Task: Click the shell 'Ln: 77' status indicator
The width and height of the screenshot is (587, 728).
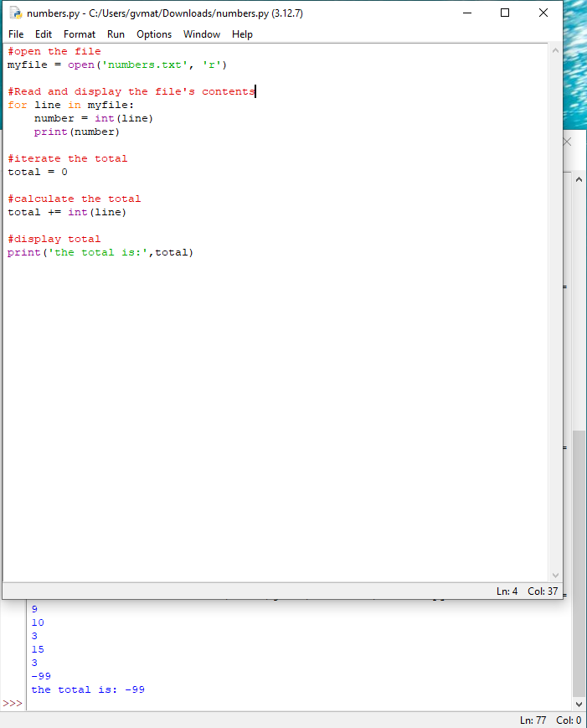Action: (x=533, y=720)
